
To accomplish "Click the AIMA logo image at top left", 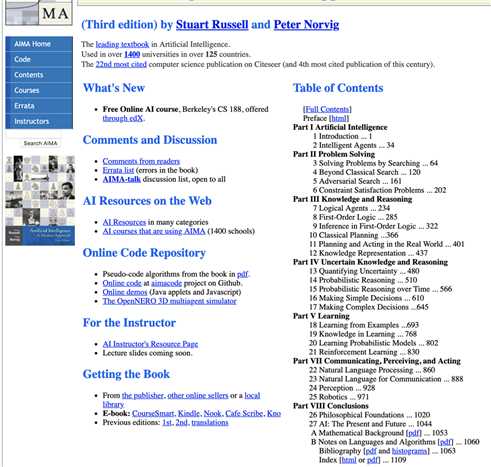I will tap(39, 12).
